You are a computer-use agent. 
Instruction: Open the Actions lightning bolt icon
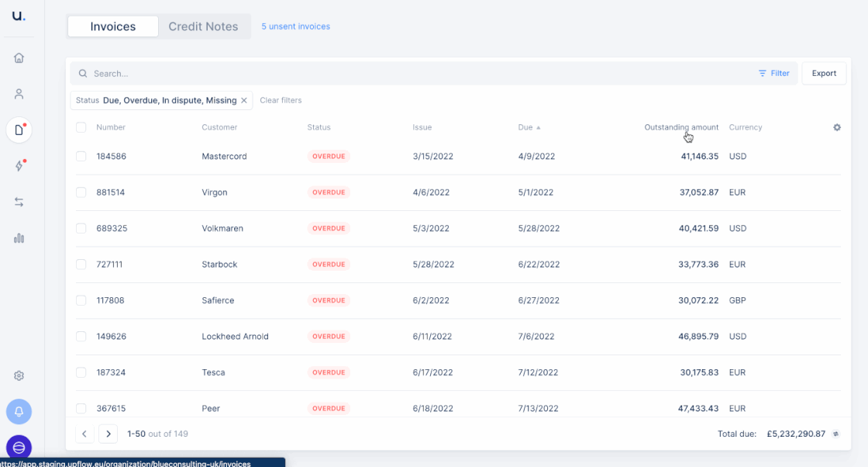click(19, 166)
